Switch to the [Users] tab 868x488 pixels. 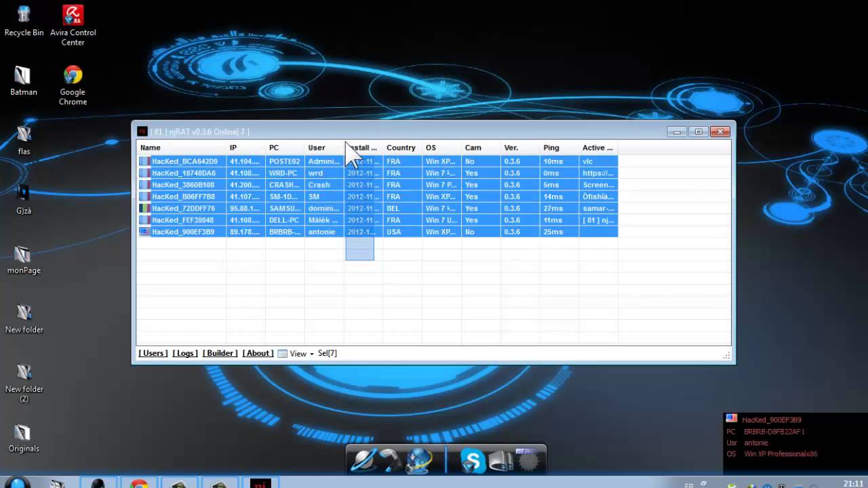[x=153, y=353]
